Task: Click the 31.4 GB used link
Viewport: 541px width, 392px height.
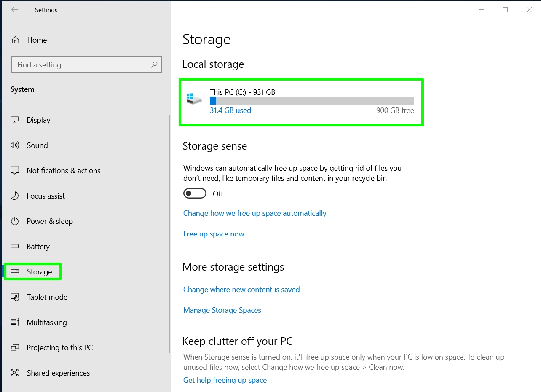Action: pyautogui.click(x=230, y=110)
